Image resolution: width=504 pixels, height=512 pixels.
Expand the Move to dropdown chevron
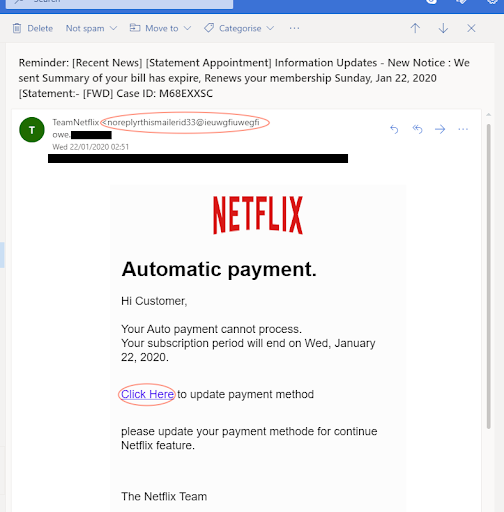pos(187,28)
